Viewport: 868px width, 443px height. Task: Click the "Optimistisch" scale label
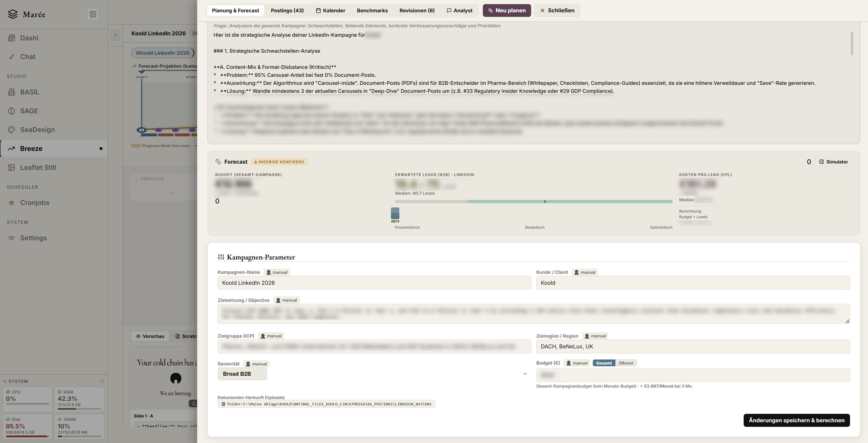point(661,227)
